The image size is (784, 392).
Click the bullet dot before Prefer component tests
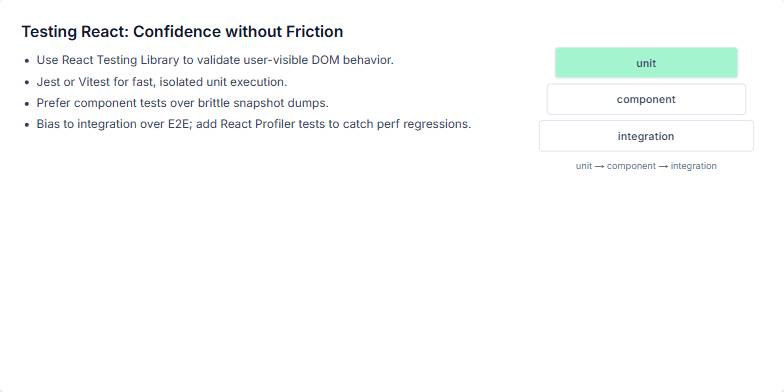[27, 104]
